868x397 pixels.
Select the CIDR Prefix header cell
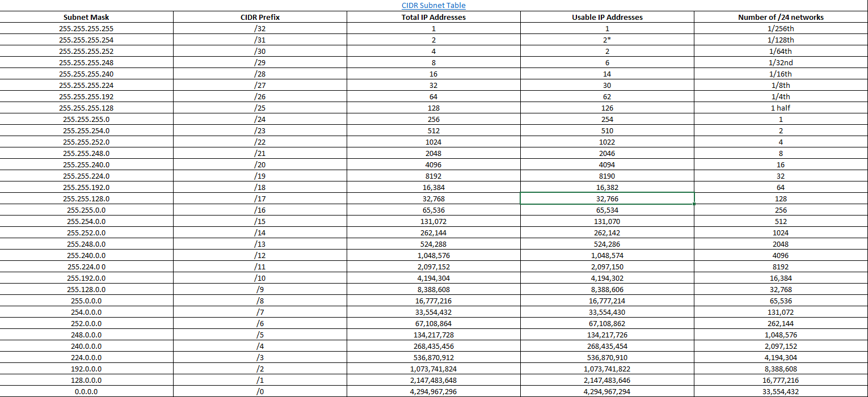[x=260, y=17]
